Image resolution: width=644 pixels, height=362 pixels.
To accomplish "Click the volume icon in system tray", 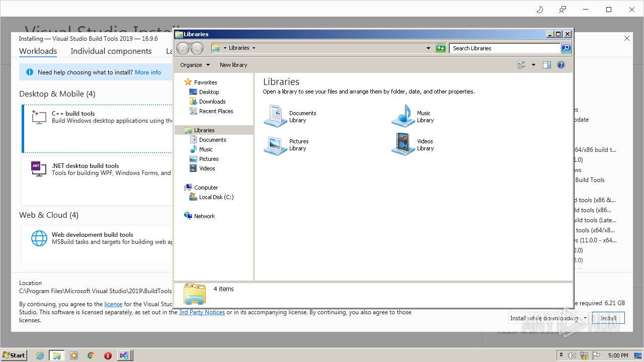I will [x=572, y=355].
